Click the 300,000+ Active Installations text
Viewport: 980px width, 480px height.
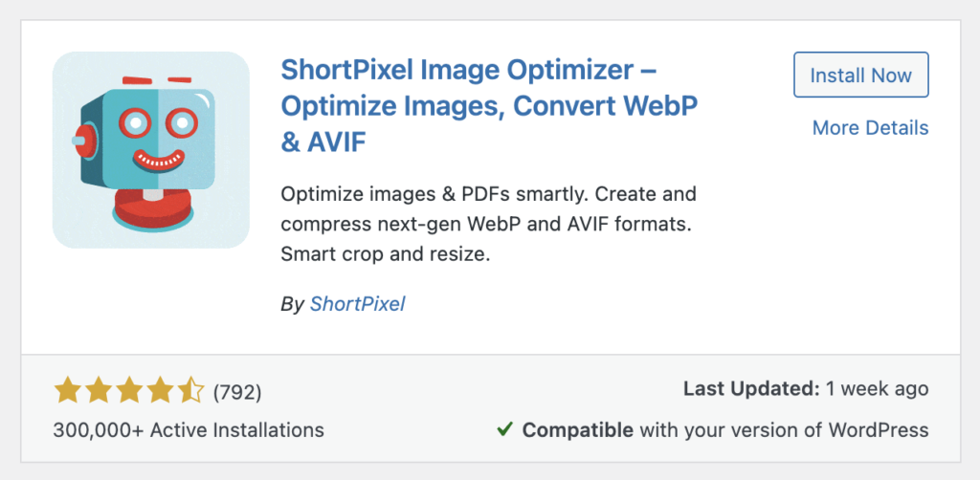tap(189, 429)
